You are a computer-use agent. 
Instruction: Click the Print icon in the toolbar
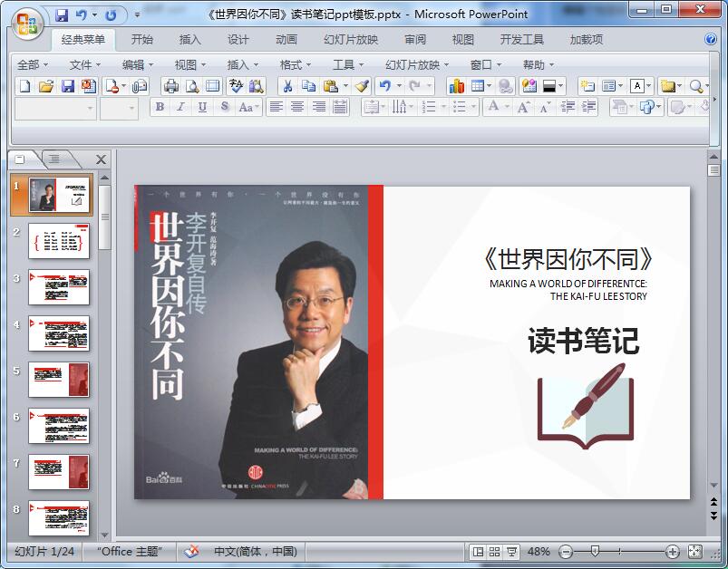pos(171,86)
